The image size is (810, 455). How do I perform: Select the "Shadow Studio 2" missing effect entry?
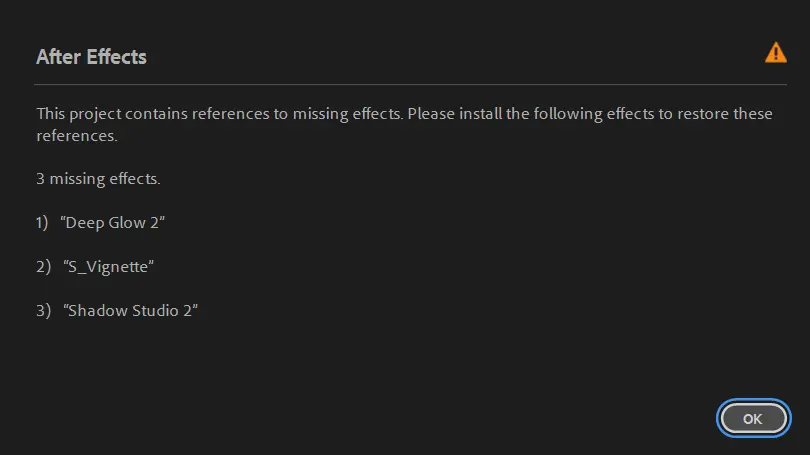(130, 311)
